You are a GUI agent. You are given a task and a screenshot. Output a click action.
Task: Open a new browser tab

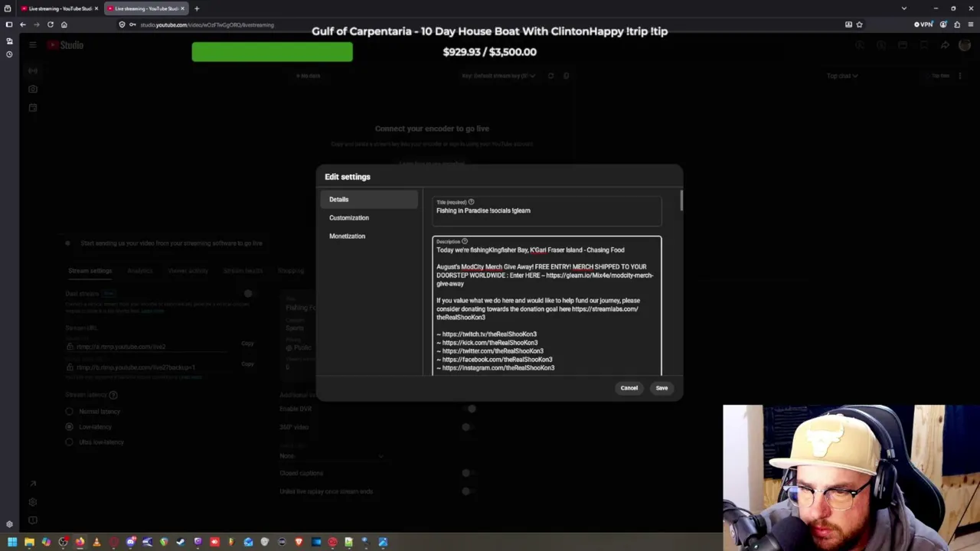197,8
